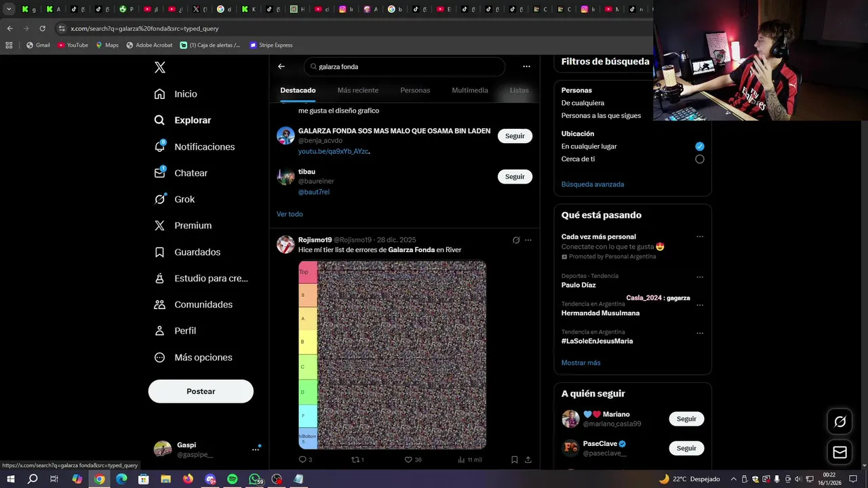Switch to Multimedia tab
868x488 pixels.
coord(470,90)
